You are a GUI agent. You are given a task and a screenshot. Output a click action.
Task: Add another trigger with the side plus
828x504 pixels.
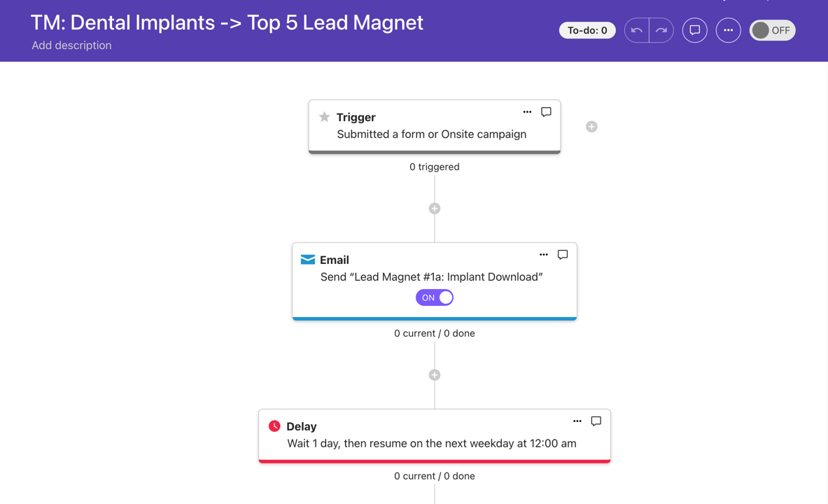tap(591, 127)
